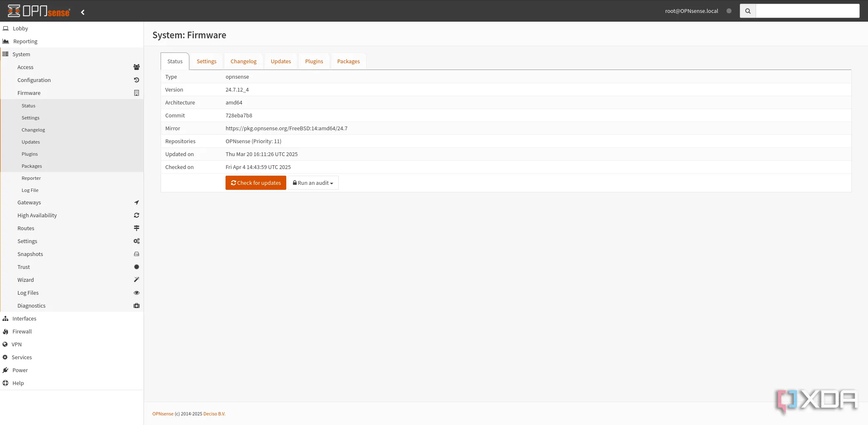Click the Settings gears icon in sidebar
The height and width of the screenshot is (425, 868).
136,241
